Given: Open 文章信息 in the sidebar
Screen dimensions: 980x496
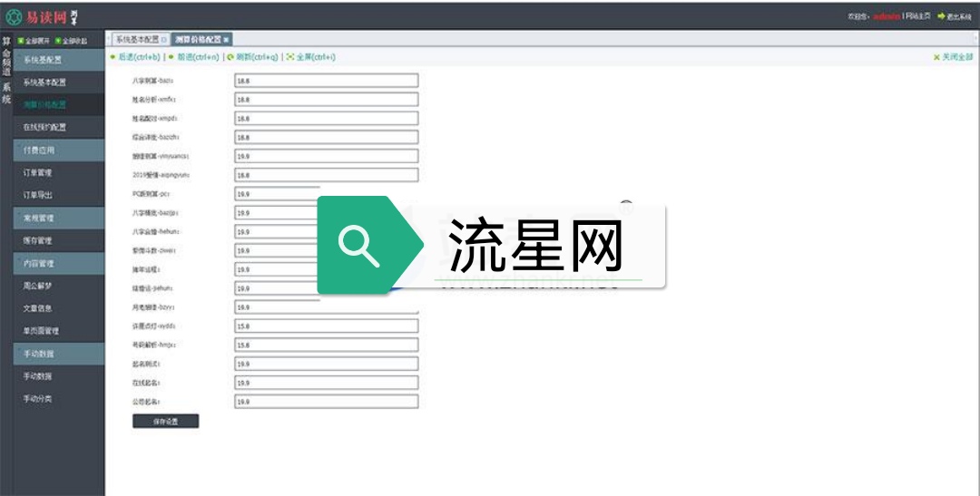Looking at the screenshot, I should coord(59,308).
